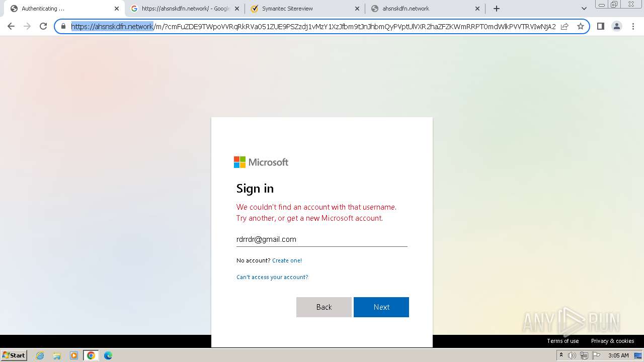644x362 pixels.
Task: Show hidden system tray icons
Action: pyautogui.click(x=561, y=355)
